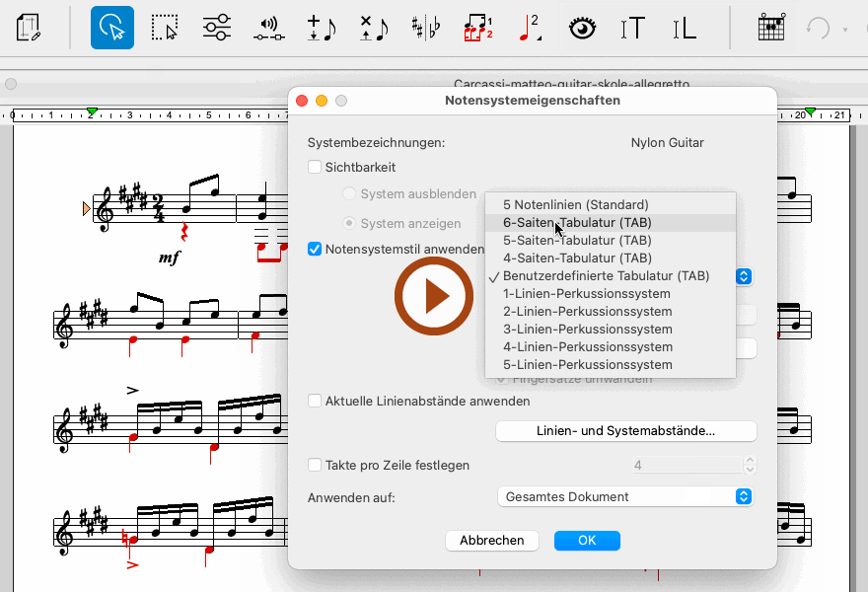Viewport: 868px width, 592px height.
Task: Choose the marquee region selection tool
Action: [165, 28]
